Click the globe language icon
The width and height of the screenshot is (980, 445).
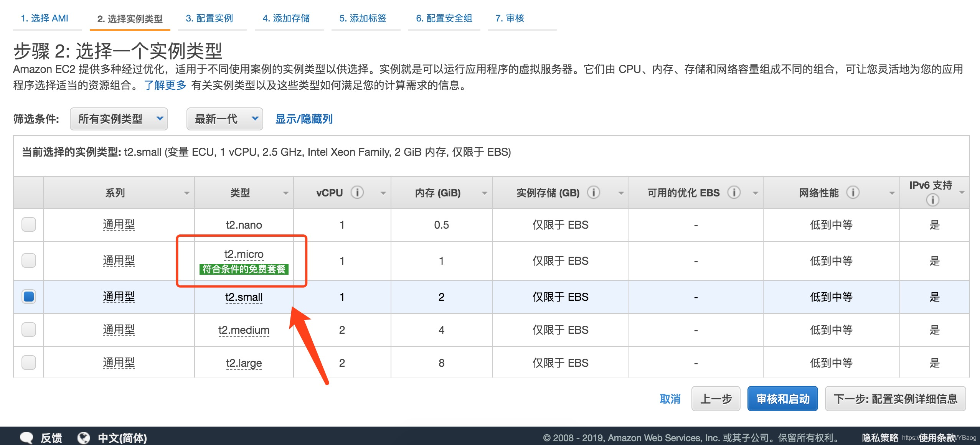pos(83,438)
